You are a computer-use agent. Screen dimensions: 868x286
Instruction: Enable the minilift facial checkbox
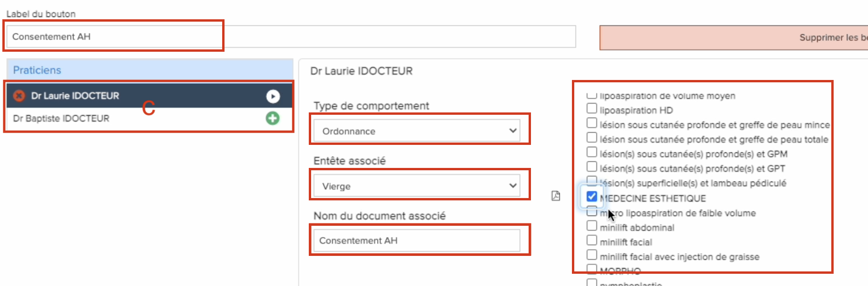pos(592,240)
